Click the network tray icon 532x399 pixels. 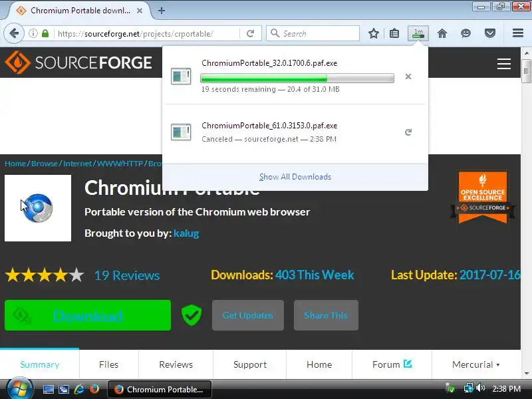[469, 388]
